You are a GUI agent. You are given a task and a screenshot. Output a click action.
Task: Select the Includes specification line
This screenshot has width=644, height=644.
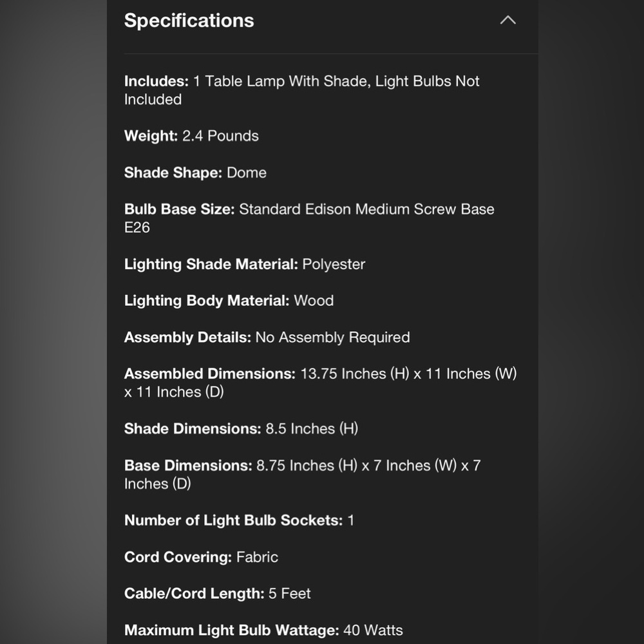(302, 90)
